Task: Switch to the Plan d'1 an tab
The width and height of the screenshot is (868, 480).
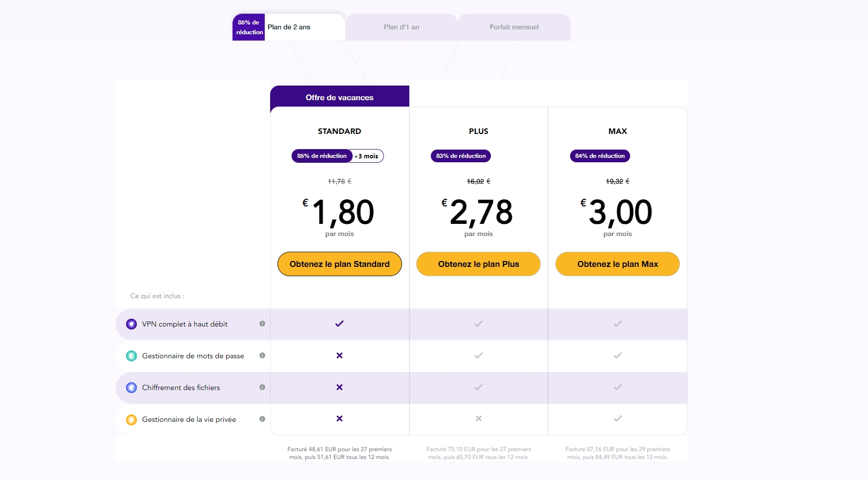Action: coord(402,27)
